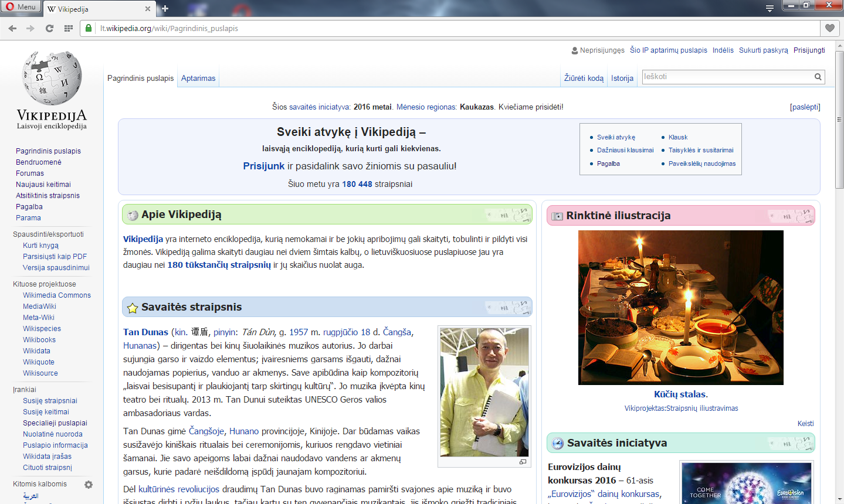
Task: Open the Žiūrėti kodą tab
Action: pos(584,78)
